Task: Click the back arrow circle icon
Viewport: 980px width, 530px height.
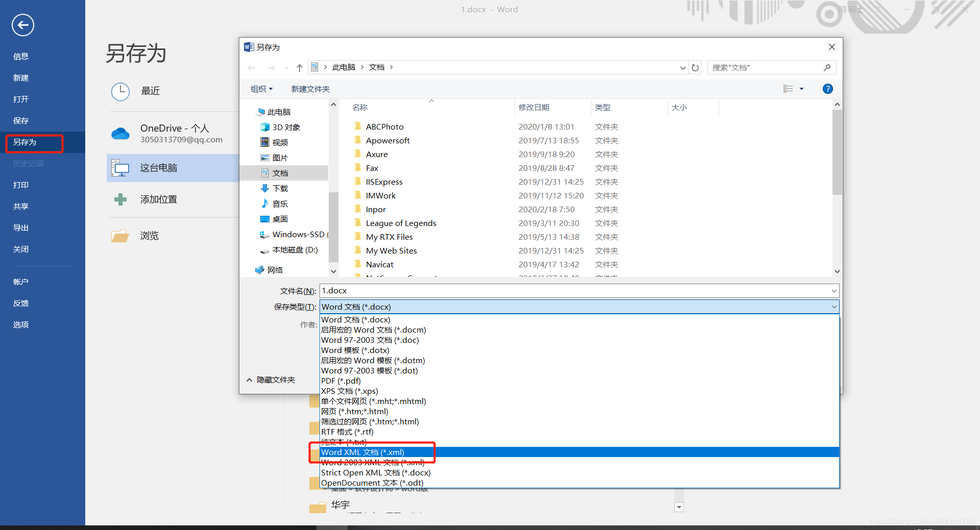Action: pos(23,25)
